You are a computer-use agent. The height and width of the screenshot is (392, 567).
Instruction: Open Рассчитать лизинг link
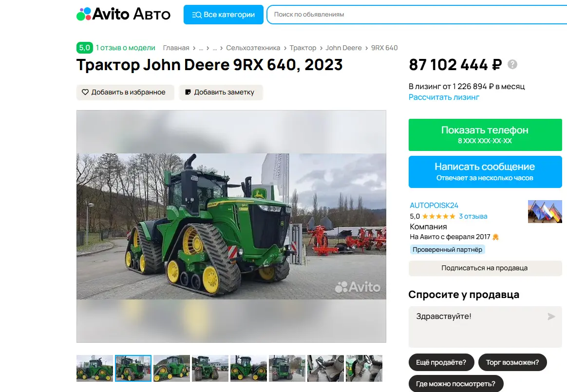click(x=444, y=97)
